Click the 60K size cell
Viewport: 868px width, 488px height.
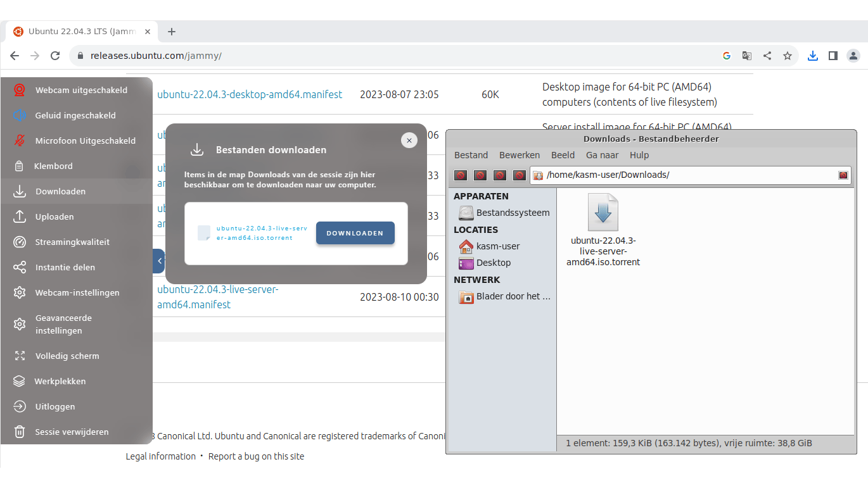coord(490,94)
